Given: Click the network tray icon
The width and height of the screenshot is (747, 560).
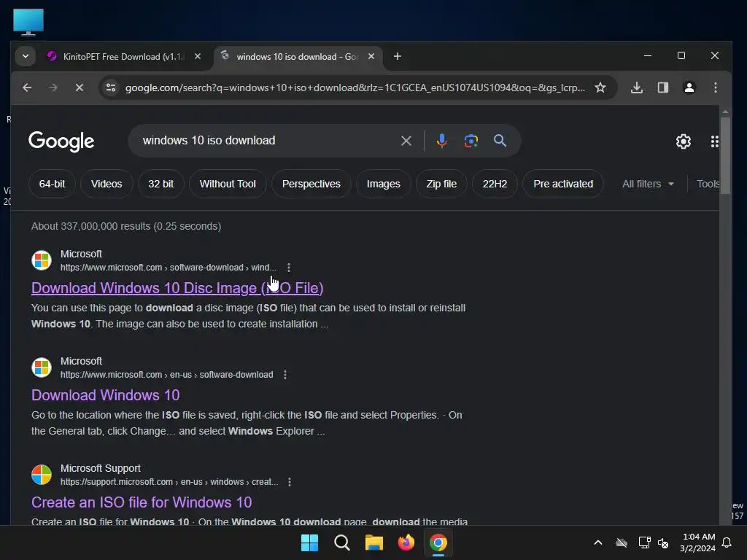Looking at the screenshot, I should (644, 542).
